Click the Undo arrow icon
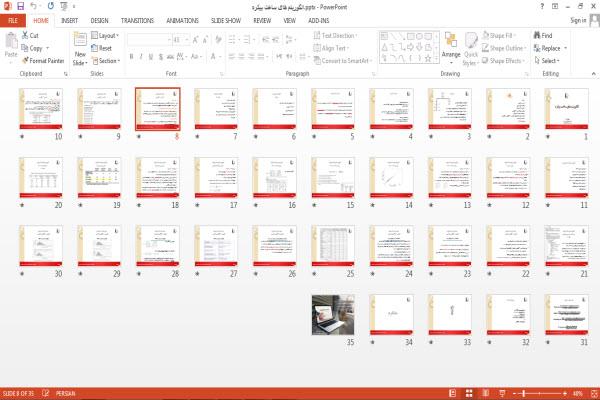 click(34, 6)
